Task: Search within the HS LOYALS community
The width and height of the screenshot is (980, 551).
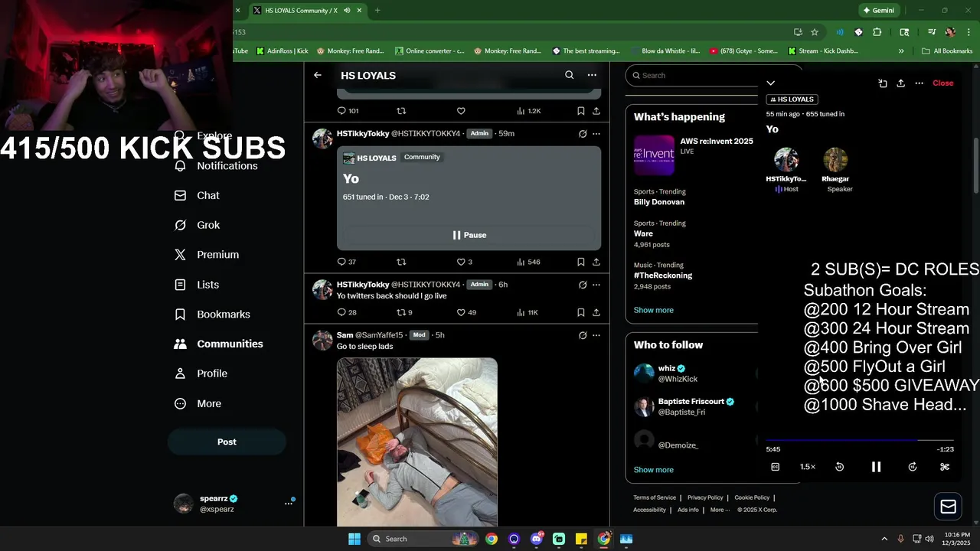Action: (569, 75)
